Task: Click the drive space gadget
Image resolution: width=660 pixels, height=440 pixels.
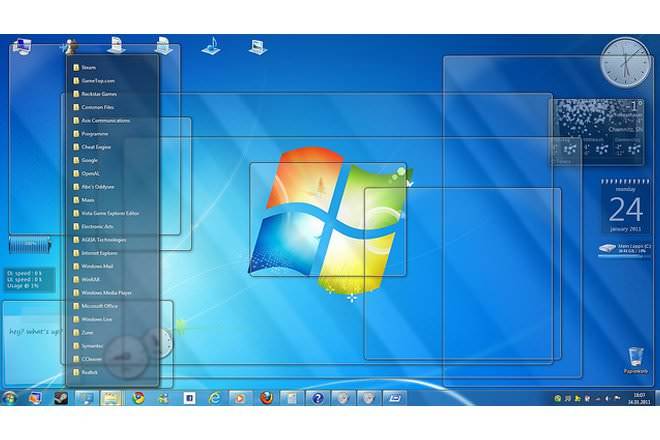Action: (x=625, y=249)
